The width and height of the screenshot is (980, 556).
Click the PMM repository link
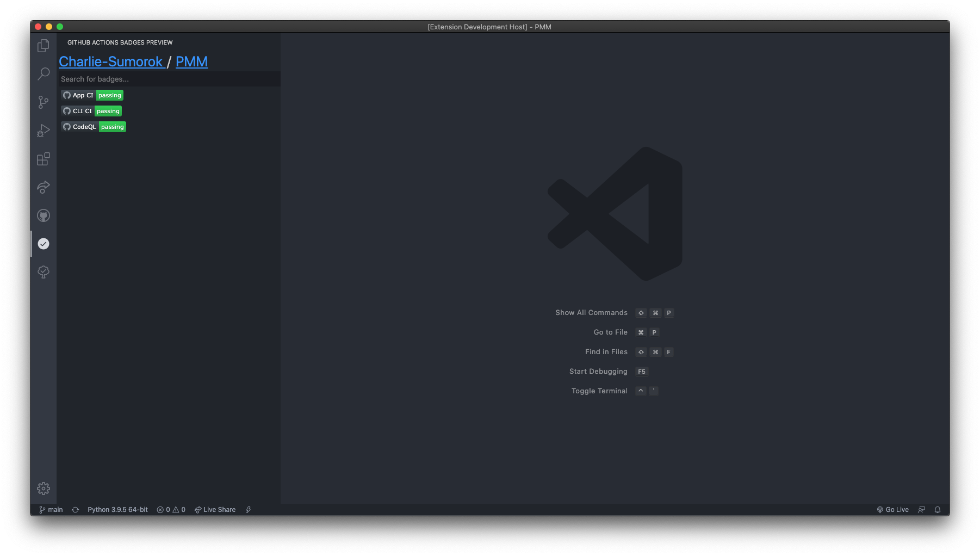click(191, 61)
